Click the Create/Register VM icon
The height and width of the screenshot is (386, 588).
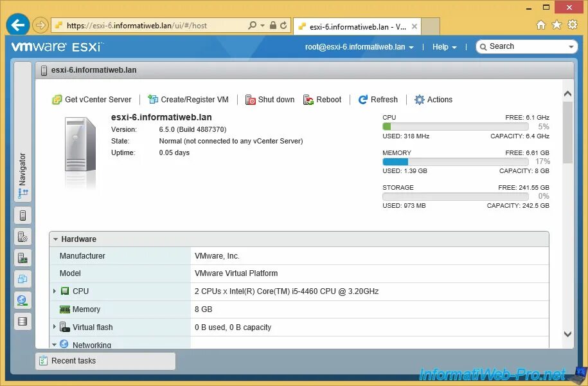pos(153,99)
